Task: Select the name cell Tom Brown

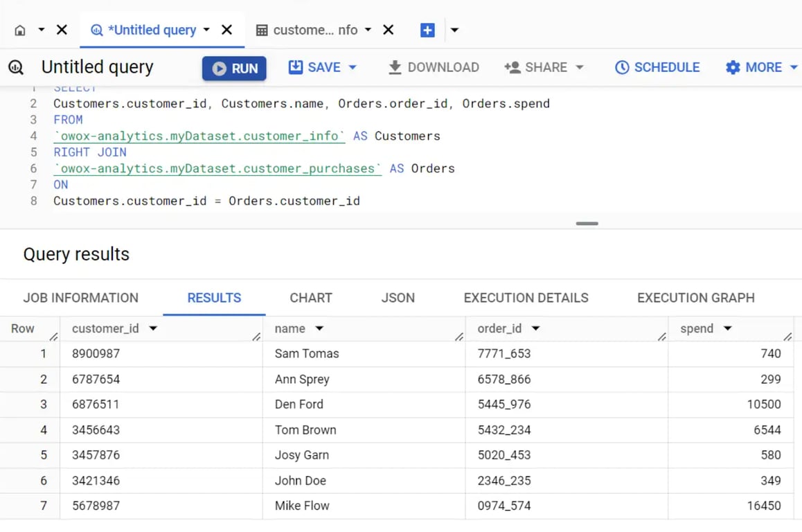Action: pos(364,430)
